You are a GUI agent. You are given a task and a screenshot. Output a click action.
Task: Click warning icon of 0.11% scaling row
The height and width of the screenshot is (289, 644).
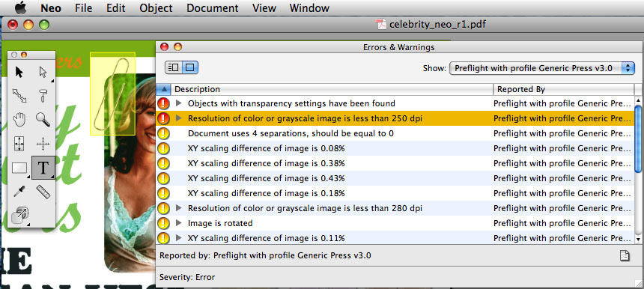163,237
